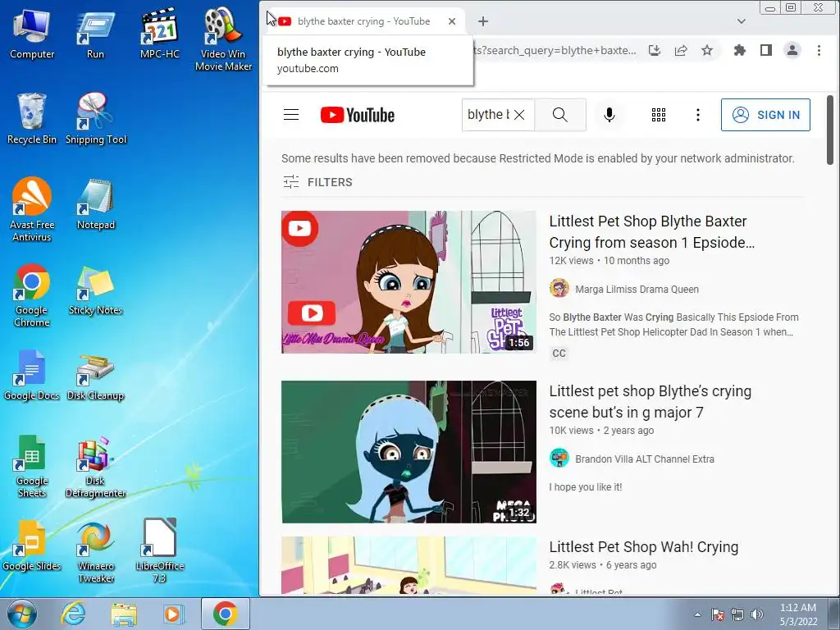Open Chrome extensions puzzle icon

tap(740, 50)
